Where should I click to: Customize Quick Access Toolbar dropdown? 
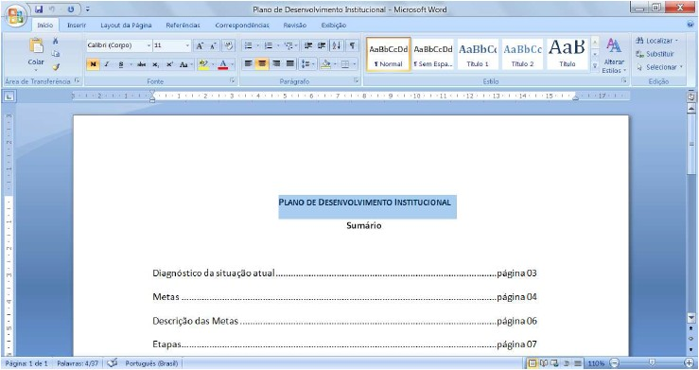click(88, 9)
